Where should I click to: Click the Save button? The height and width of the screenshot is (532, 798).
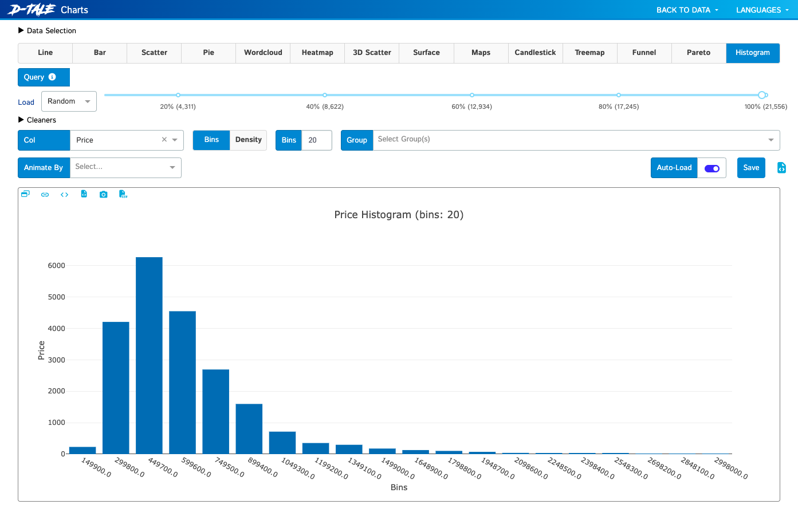751,168
